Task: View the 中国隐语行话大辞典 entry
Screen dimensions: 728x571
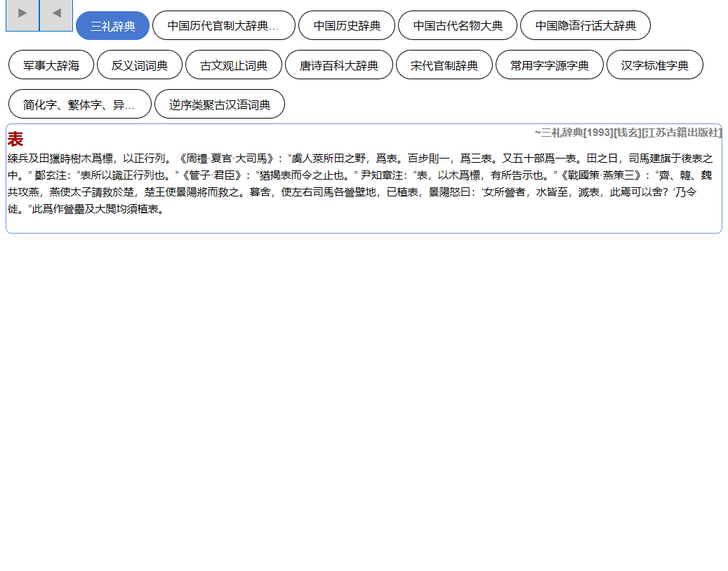Action: 585,26
